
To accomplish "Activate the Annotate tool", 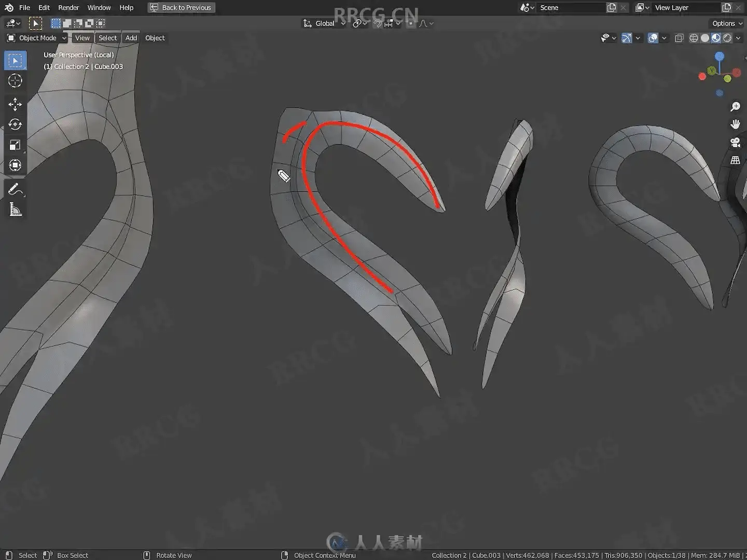I will point(15,189).
